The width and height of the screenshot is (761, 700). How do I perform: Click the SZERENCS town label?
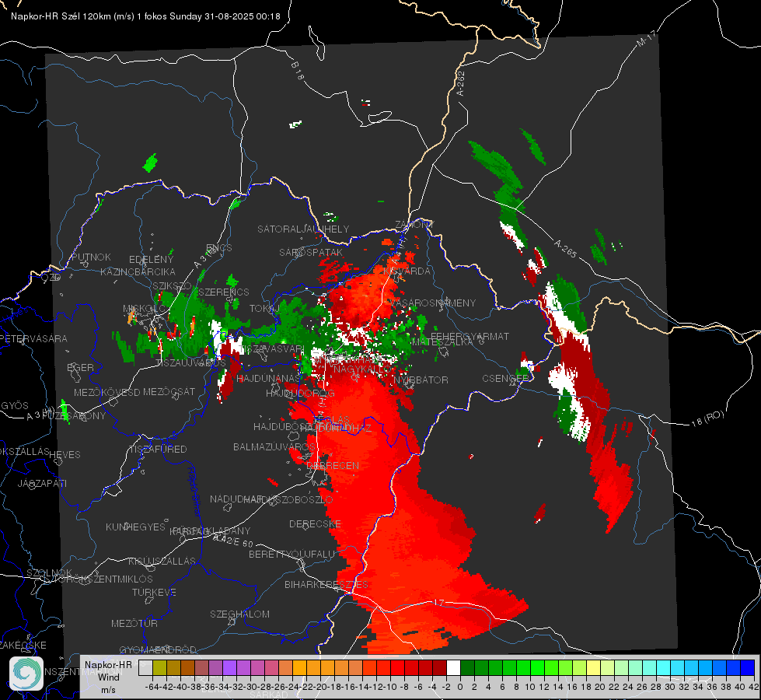point(224,292)
